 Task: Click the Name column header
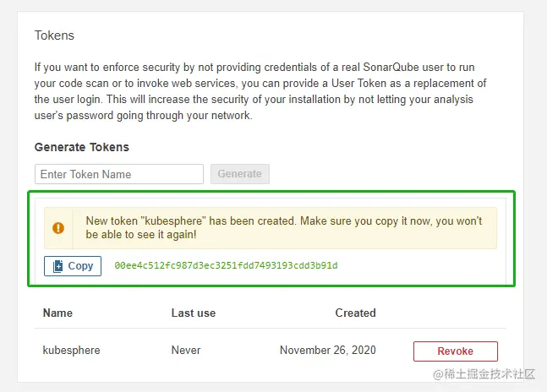(57, 313)
